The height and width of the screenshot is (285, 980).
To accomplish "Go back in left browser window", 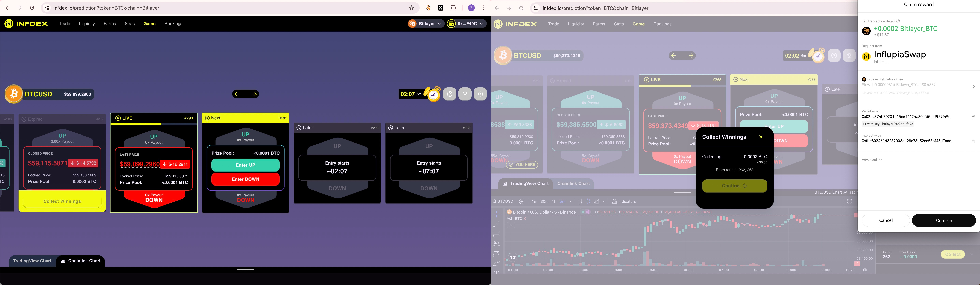I will pyautogui.click(x=8, y=8).
